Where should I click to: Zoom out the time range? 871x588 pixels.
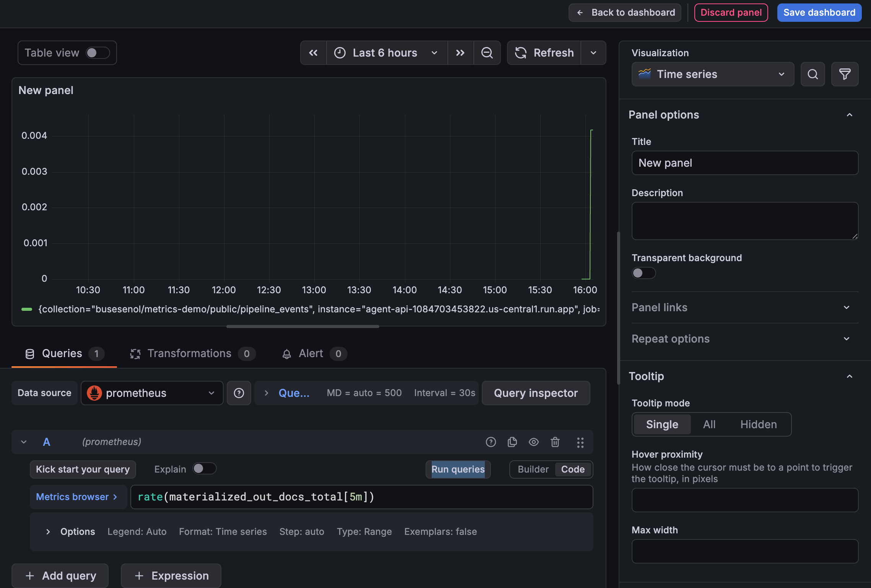pyautogui.click(x=487, y=53)
